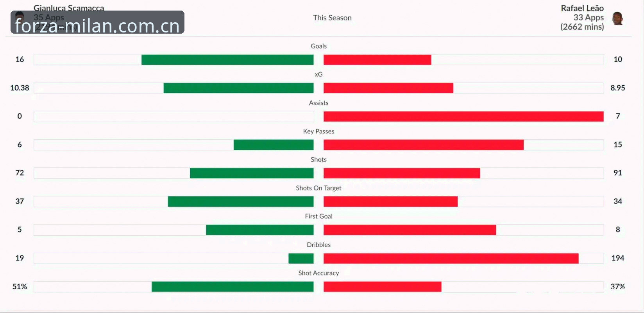
Task: Click the red Assists bar
Action: pos(463,116)
